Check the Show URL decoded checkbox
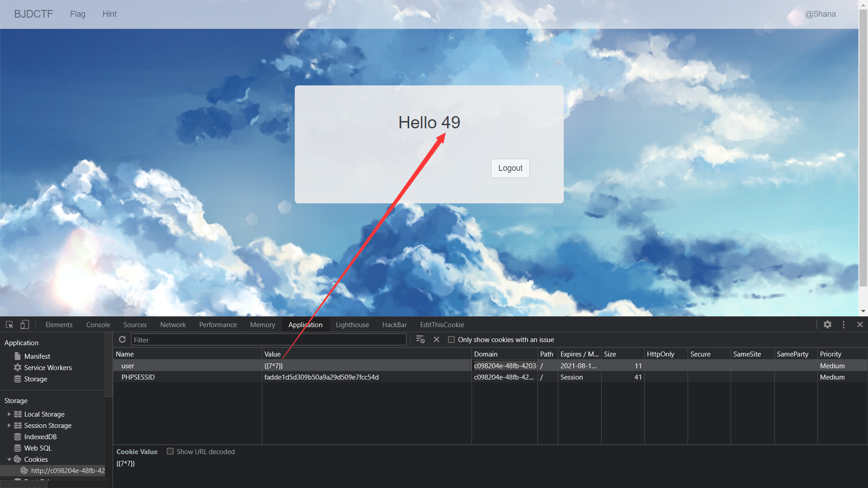 click(170, 451)
